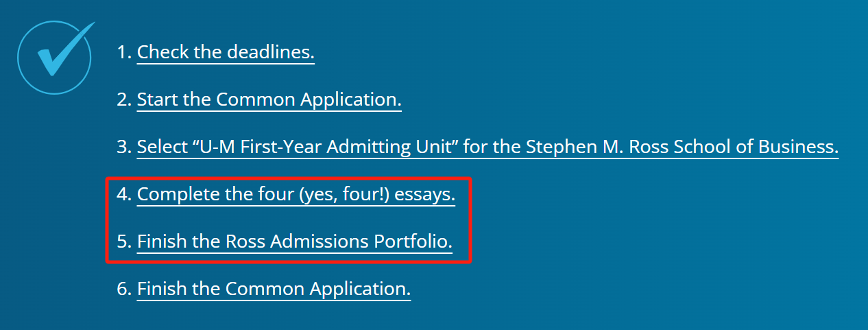Open "Complete the four (yes, four!) essays" link
The width and height of the screenshot is (868, 330).
[296, 195]
